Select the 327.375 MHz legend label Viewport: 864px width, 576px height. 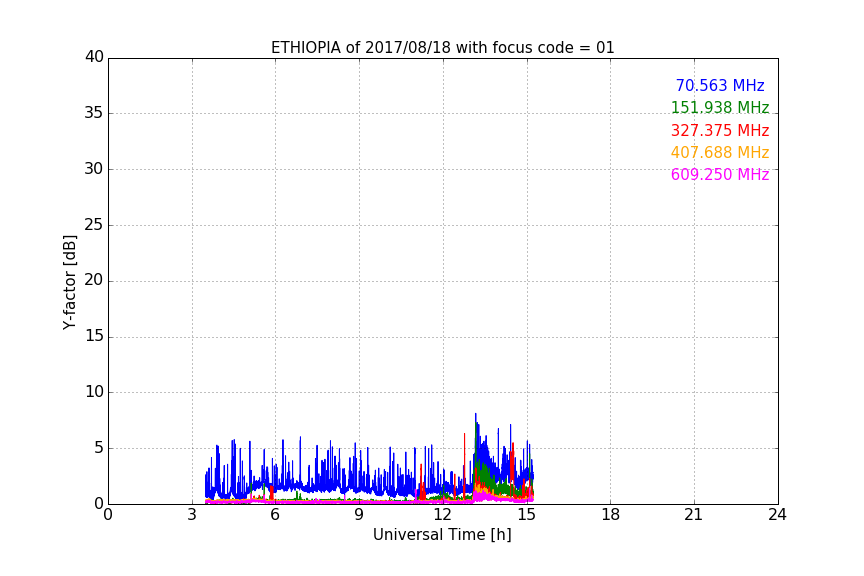pyautogui.click(x=720, y=131)
